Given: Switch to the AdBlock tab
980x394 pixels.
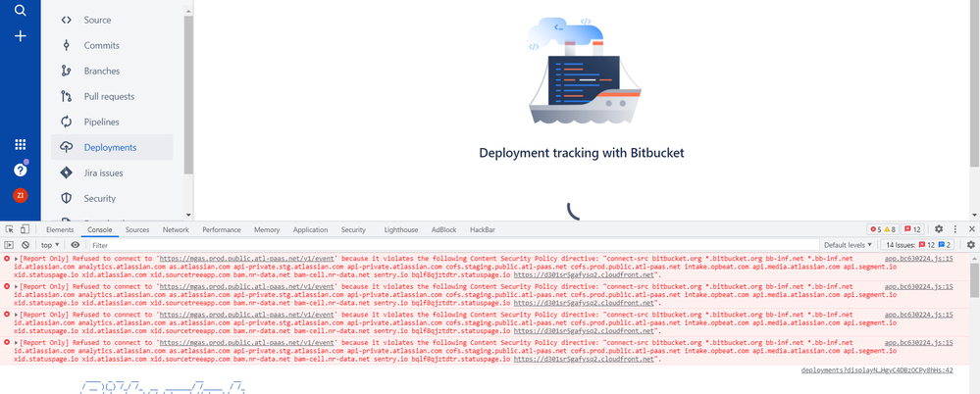Looking at the screenshot, I should pos(443,229).
